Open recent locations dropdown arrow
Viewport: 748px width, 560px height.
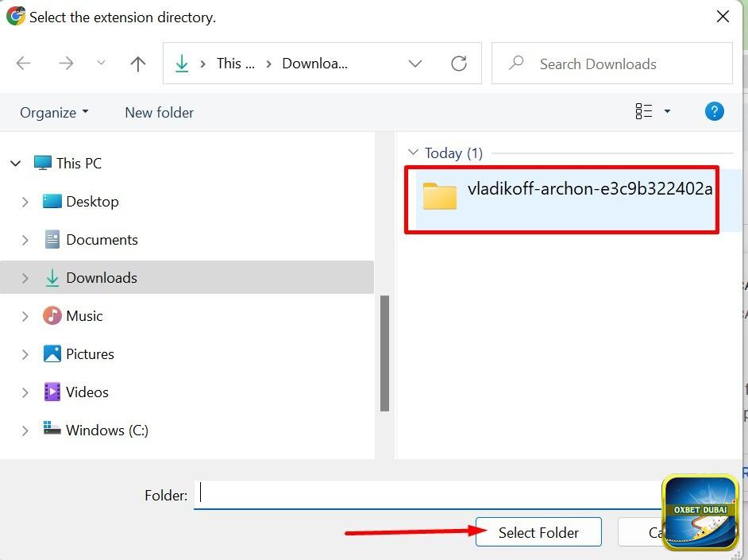coord(101,64)
